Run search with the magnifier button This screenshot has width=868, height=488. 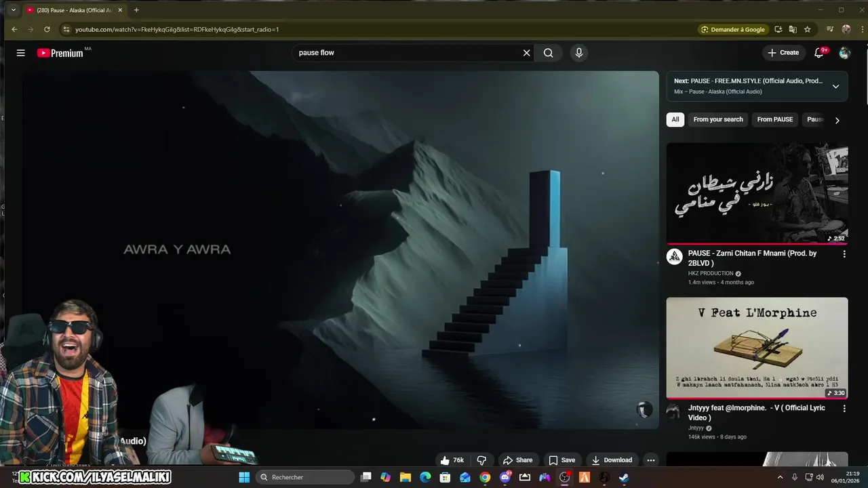click(x=548, y=53)
